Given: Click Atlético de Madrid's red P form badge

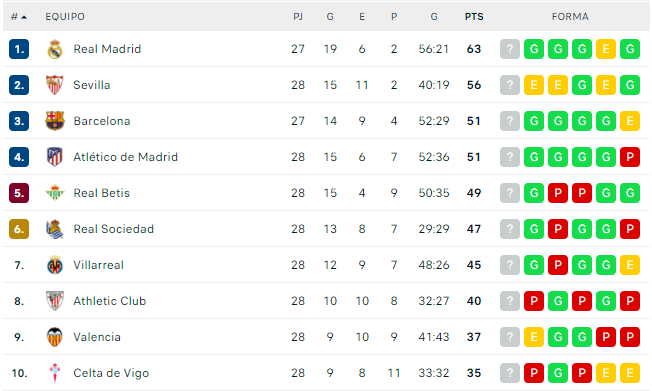Looking at the screenshot, I should pos(630,157).
